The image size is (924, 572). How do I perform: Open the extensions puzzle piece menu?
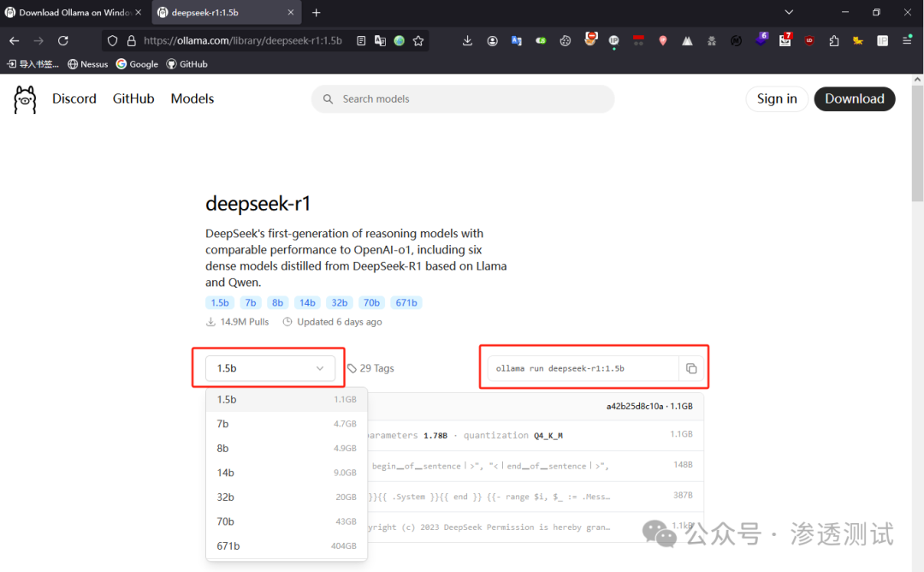[x=834, y=41]
